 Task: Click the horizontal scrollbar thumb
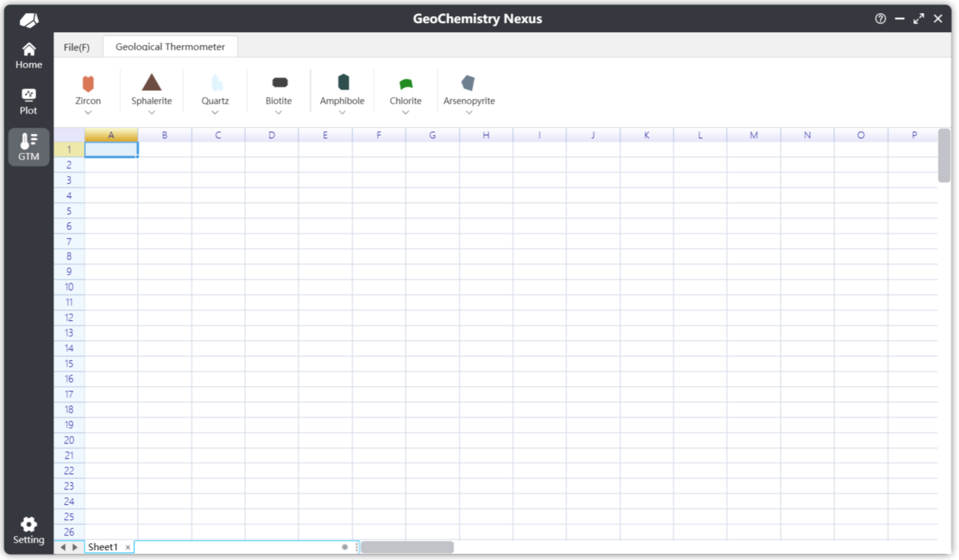(407, 547)
